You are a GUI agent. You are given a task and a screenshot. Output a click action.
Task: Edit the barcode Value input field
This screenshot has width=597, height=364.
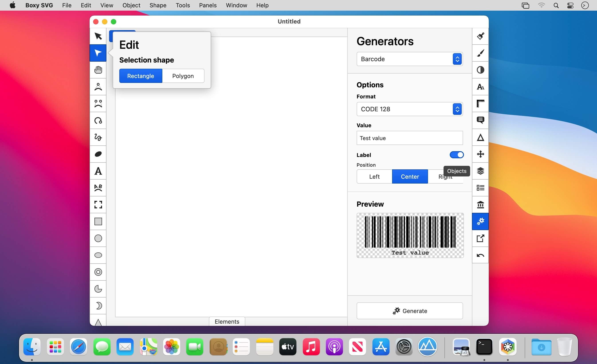pos(409,138)
